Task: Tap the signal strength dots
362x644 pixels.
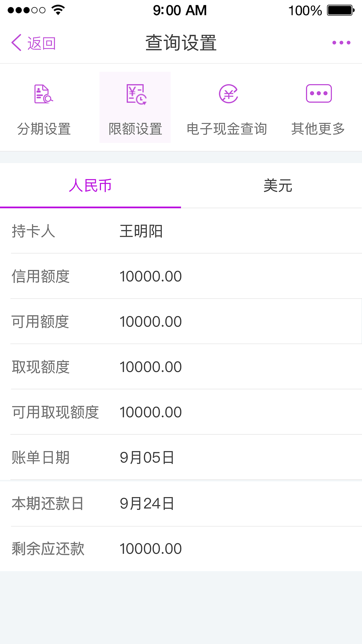Action: point(26,10)
